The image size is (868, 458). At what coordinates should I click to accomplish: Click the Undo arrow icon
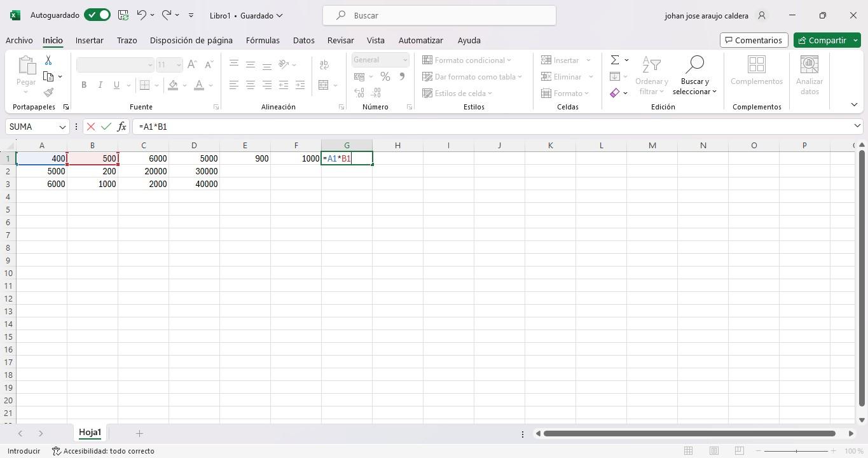click(x=142, y=15)
